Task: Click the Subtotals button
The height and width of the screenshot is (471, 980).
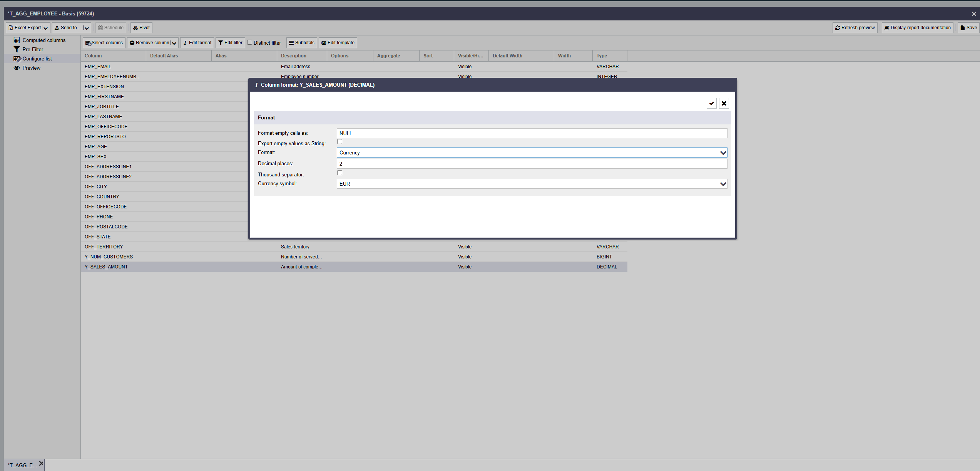Action: tap(301, 43)
